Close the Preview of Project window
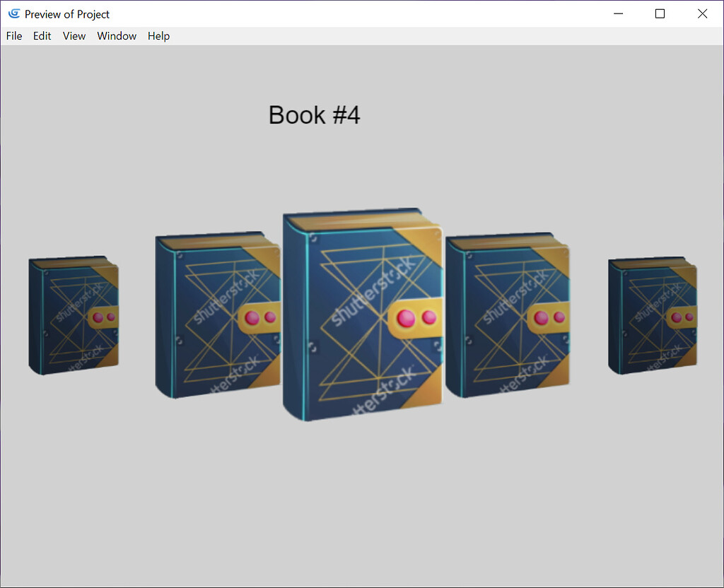This screenshot has width=724, height=588. pos(702,13)
